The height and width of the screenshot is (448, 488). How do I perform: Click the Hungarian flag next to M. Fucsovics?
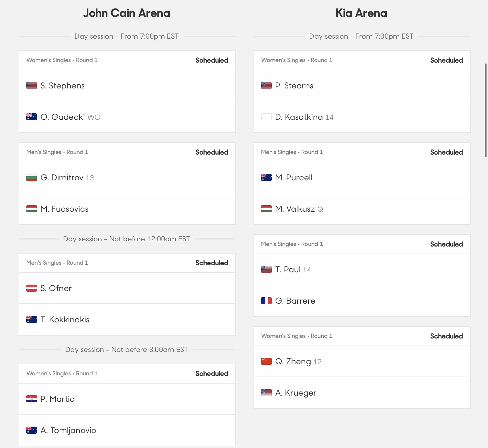(x=32, y=209)
